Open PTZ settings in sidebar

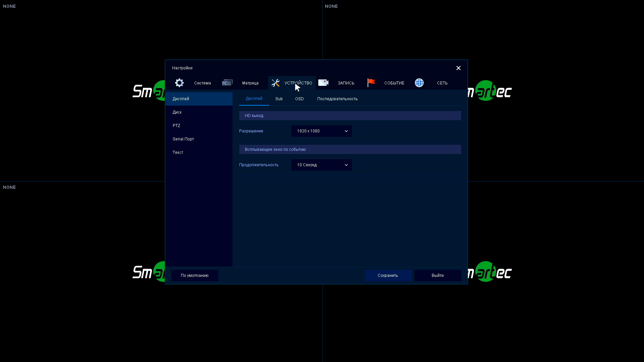click(x=176, y=126)
